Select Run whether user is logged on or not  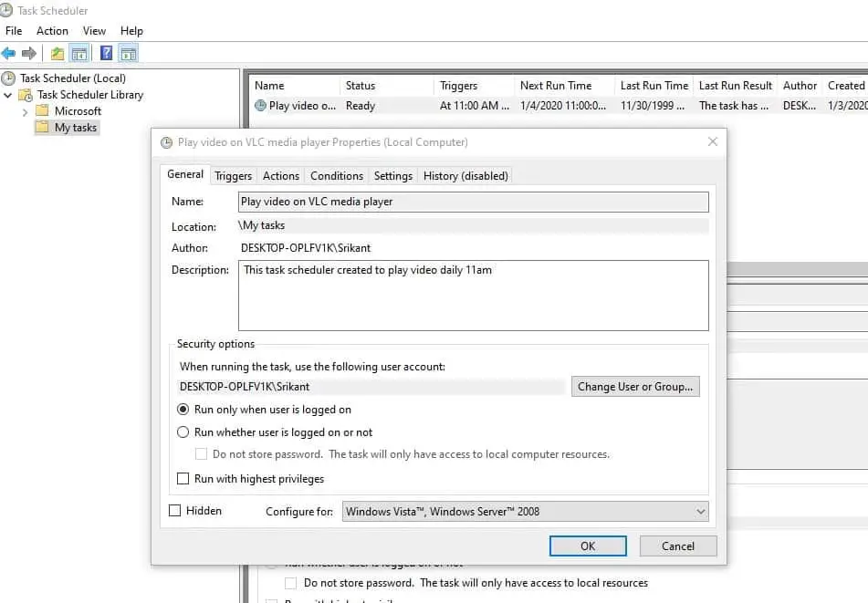point(183,432)
